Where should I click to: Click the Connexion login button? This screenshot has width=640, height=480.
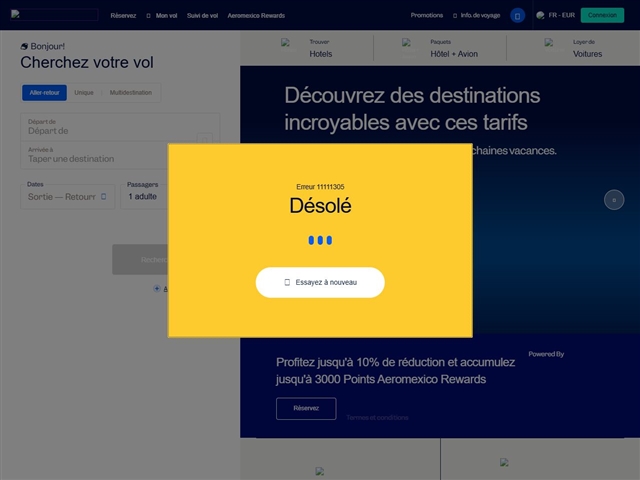[x=602, y=15]
